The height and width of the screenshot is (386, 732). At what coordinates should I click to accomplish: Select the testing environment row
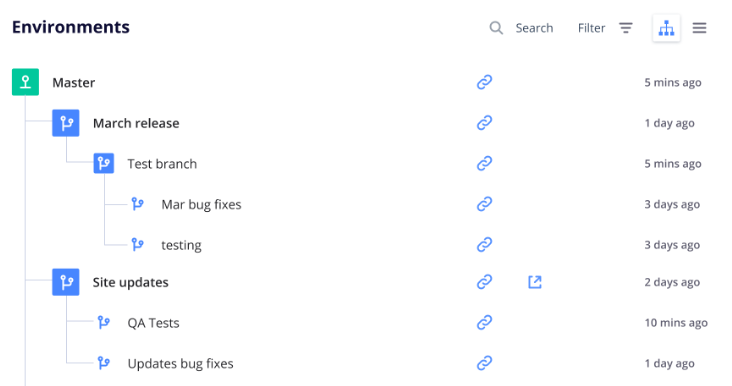359,245
